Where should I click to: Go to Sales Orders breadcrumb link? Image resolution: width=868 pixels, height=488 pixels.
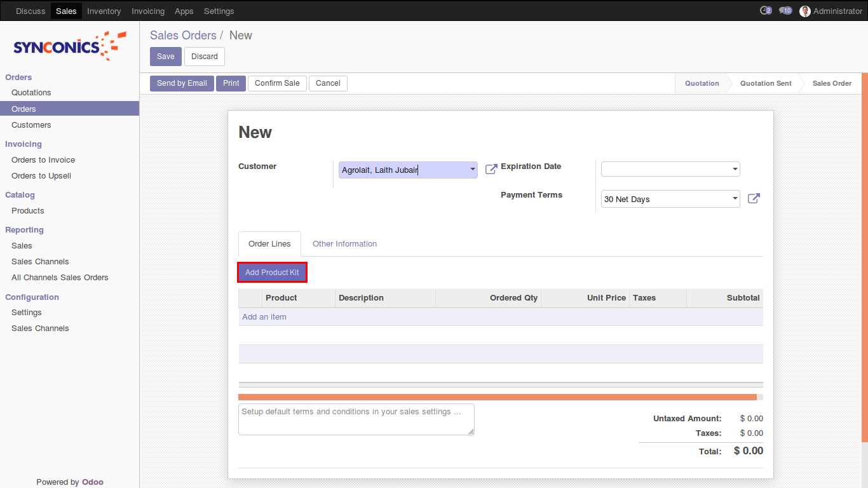[183, 36]
